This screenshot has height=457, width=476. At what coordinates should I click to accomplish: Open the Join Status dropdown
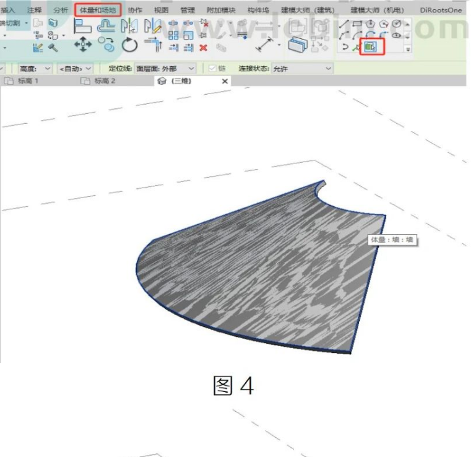(301, 69)
